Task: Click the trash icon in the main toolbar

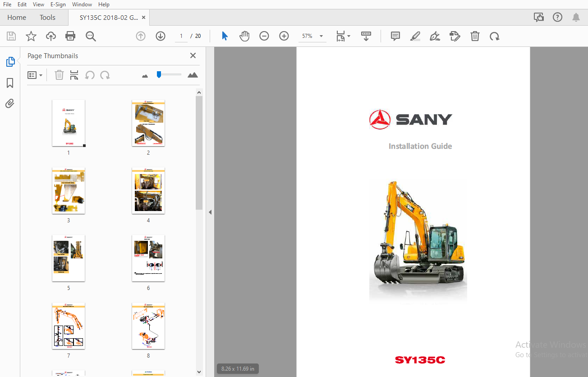Action: (x=475, y=36)
